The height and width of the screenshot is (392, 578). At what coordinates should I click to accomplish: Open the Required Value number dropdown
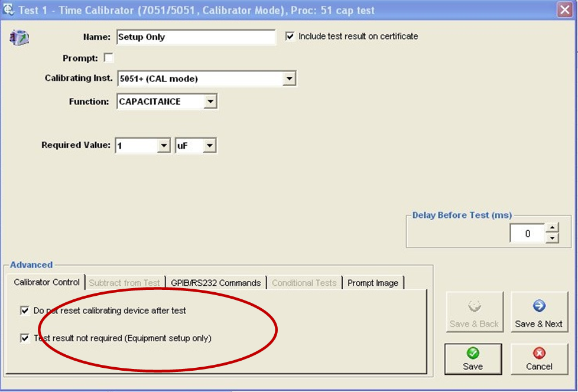(164, 146)
